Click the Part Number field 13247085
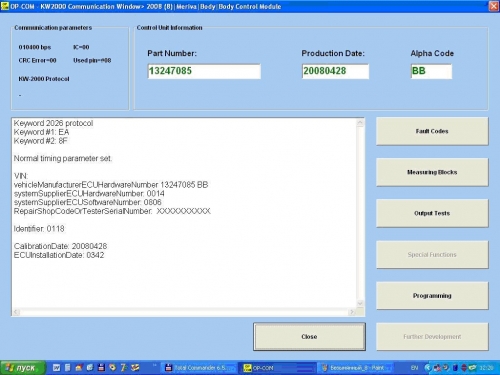The image size is (500, 375). 204,71
